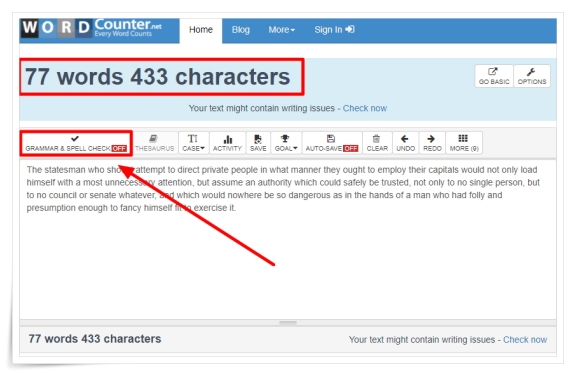
Task: Click top Check now link
Action: tap(364, 108)
